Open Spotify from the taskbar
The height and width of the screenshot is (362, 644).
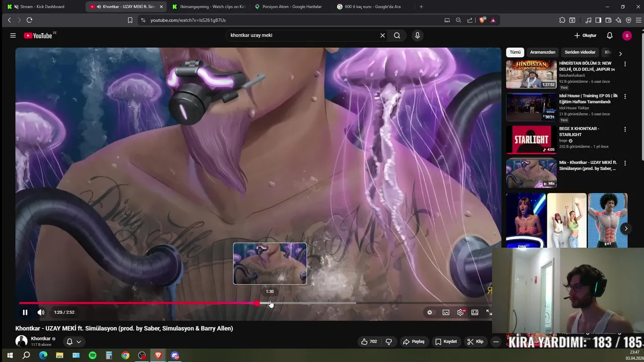click(x=93, y=355)
